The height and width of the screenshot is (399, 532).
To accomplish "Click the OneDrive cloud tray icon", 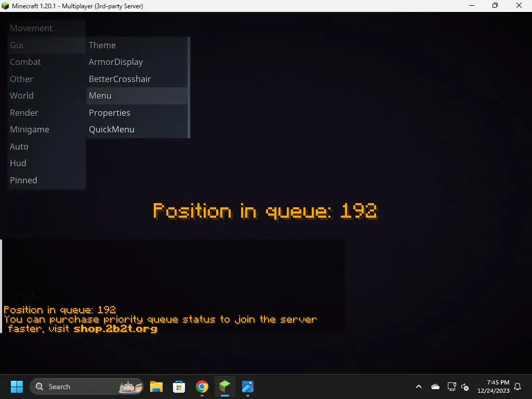I will [x=435, y=387].
